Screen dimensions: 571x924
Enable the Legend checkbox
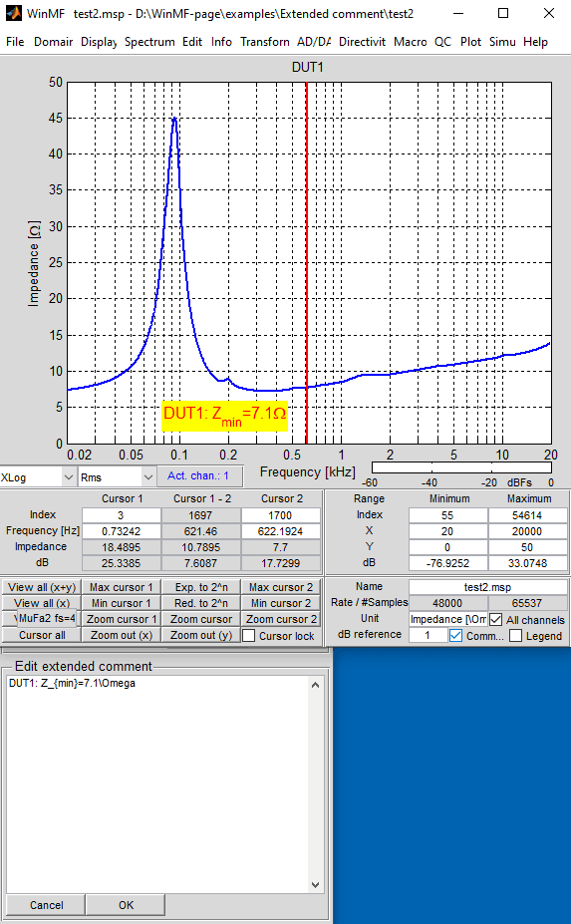(515, 636)
